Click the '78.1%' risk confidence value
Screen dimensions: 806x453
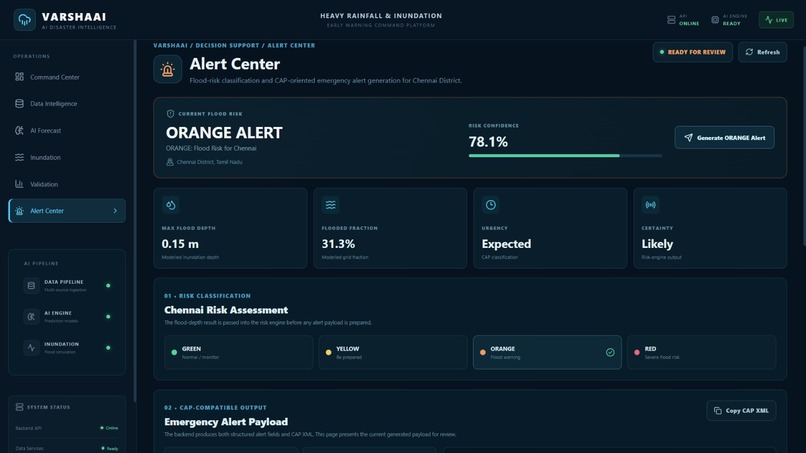pos(488,141)
